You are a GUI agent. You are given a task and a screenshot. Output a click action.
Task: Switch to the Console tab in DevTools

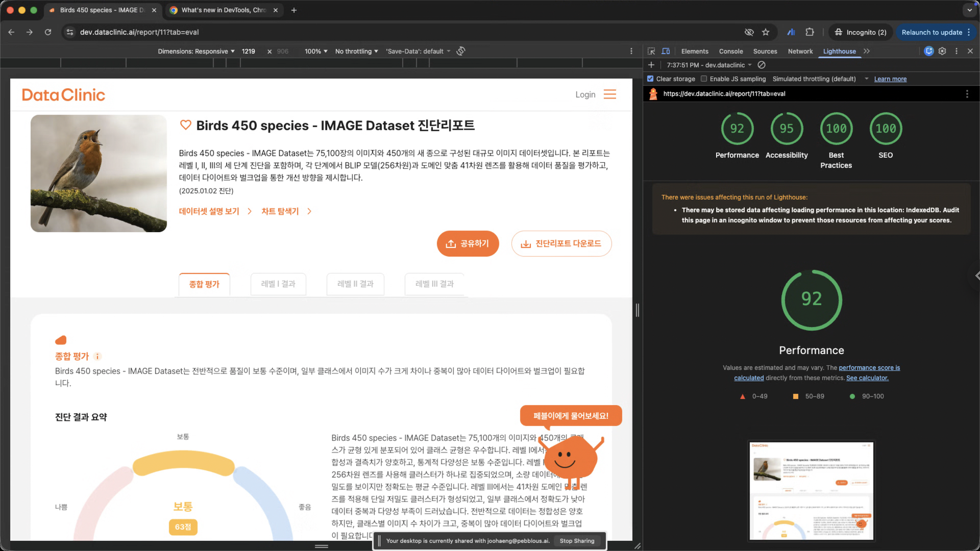click(x=731, y=51)
